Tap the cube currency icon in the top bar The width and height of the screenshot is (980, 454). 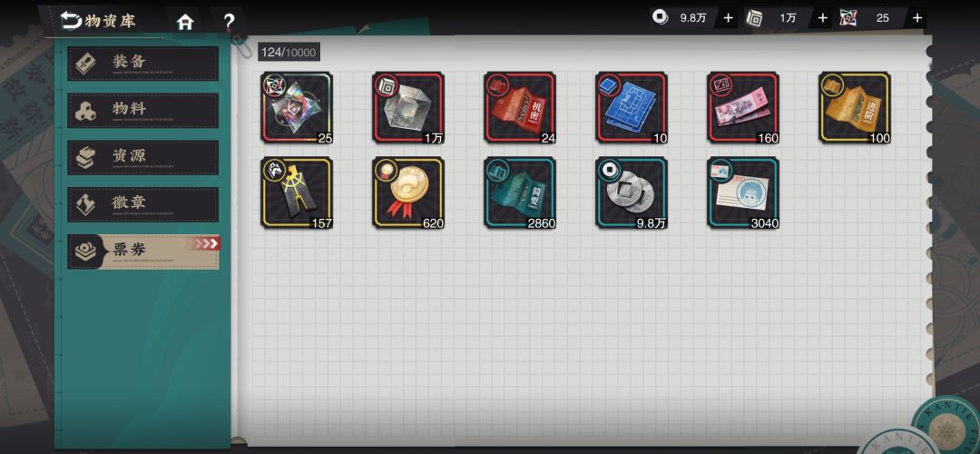pos(754,18)
